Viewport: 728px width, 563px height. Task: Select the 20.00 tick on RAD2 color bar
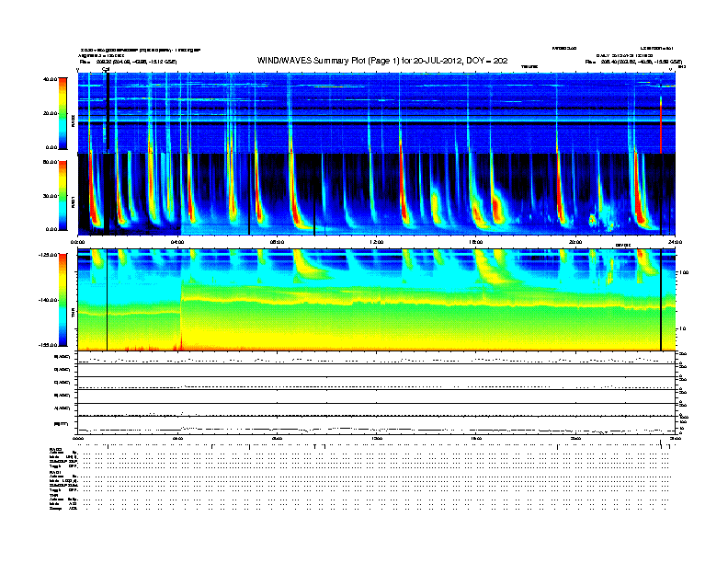(x=50, y=113)
